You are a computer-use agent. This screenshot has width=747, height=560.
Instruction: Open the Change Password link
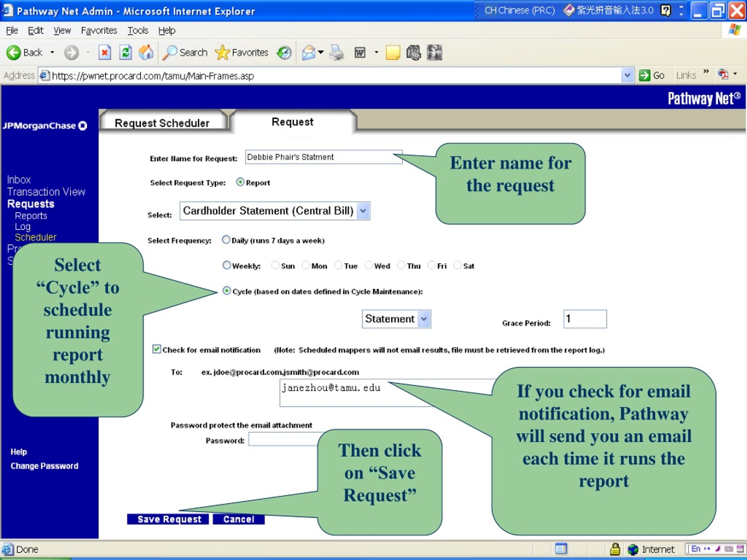[x=44, y=466]
